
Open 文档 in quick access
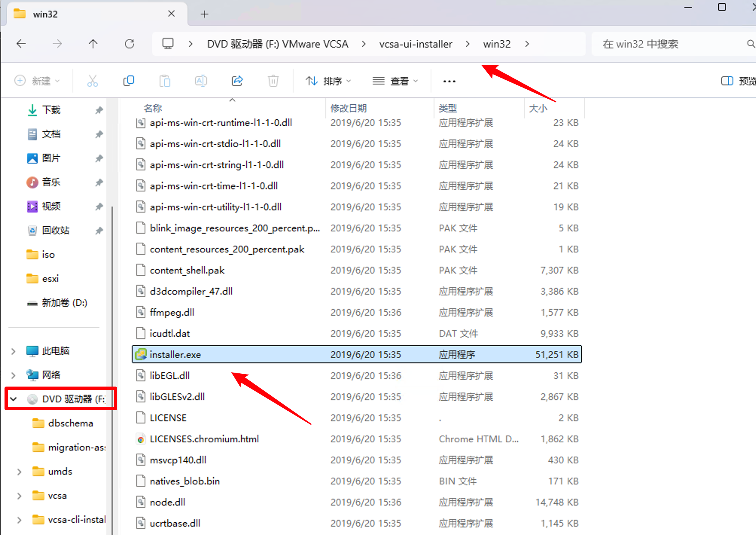click(x=51, y=134)
